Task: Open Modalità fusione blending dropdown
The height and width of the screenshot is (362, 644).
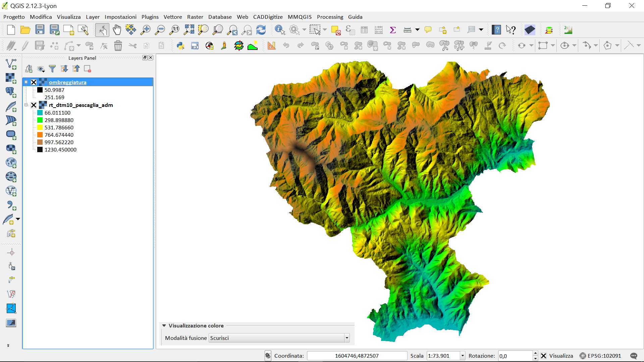Action: click(347, 338)
